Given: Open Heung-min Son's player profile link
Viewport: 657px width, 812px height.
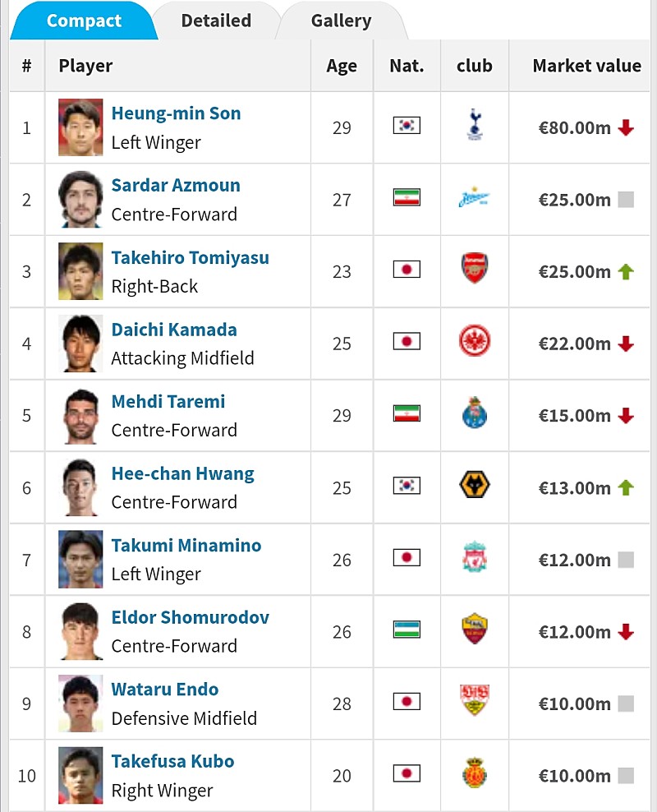Looking at the screenshot, I should 176,113.
